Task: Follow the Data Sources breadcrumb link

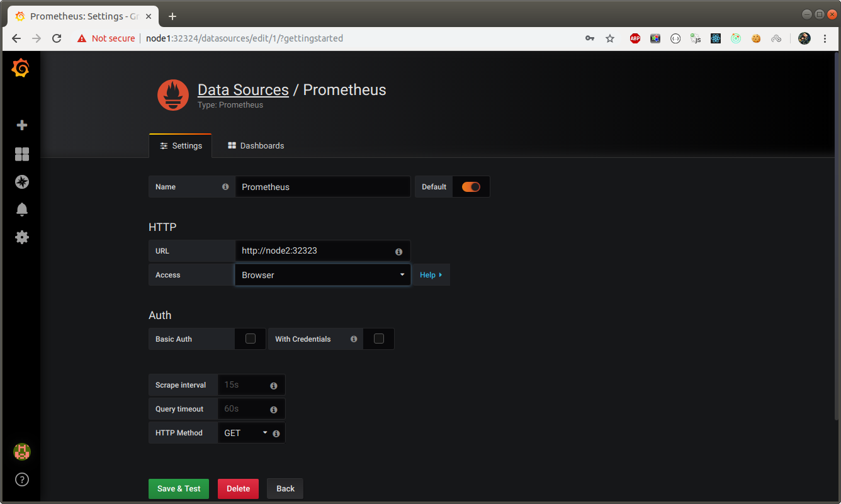Action: 243,90
